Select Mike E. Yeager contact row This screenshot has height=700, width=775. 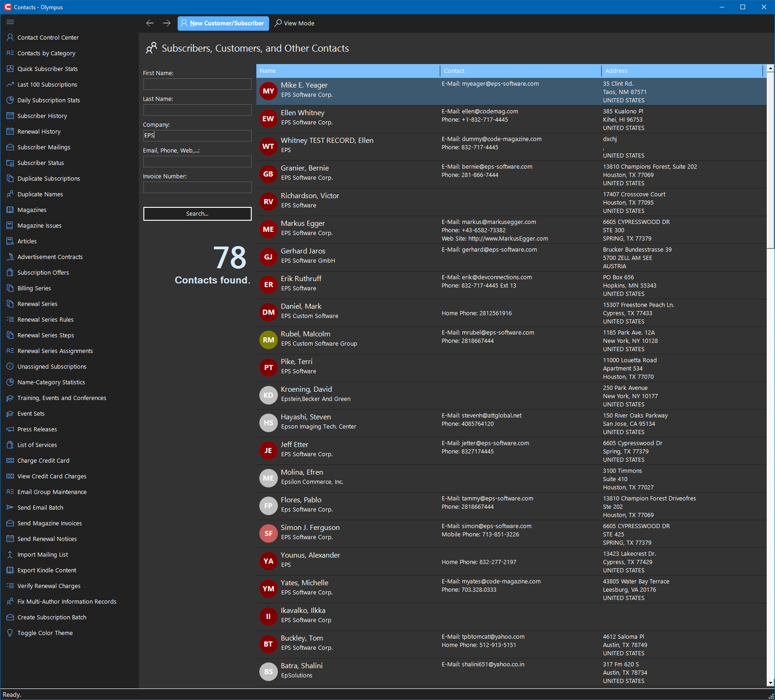(511, 92)
